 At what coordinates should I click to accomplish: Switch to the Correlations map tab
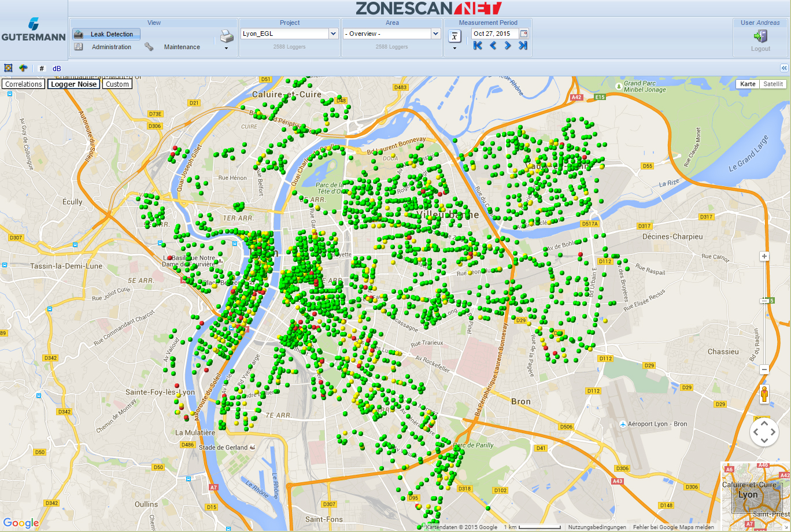click(24, 84)
